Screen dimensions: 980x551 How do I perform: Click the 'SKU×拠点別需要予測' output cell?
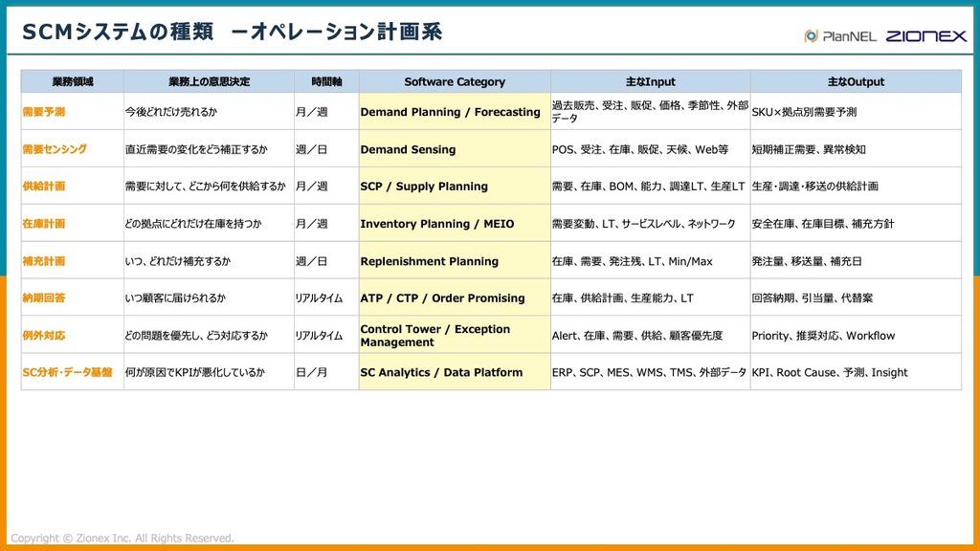(x=856, y=112)
